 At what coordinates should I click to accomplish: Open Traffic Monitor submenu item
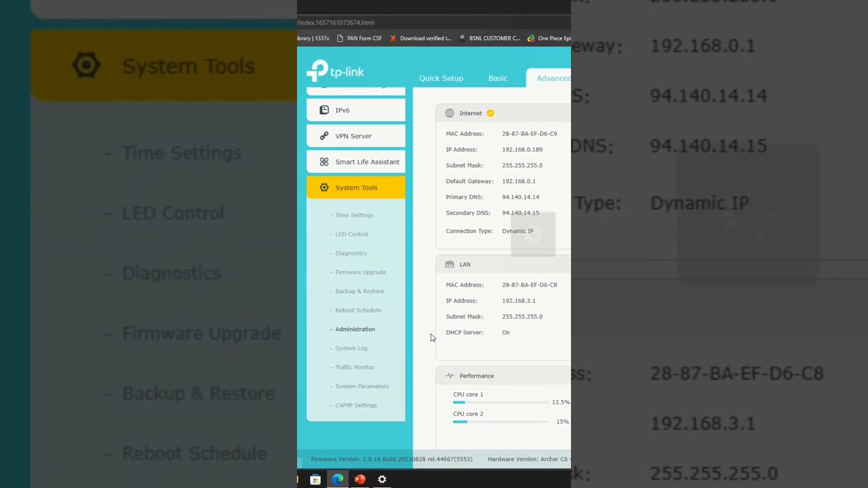coord(355,367)
